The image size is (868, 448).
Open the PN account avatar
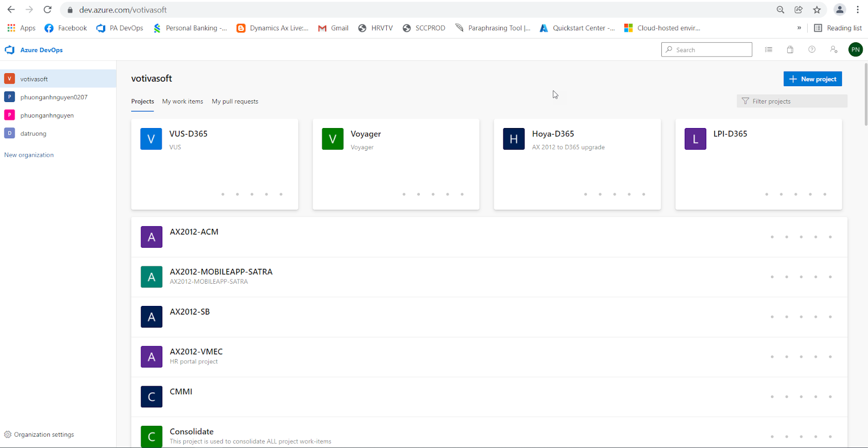[856, 50]
